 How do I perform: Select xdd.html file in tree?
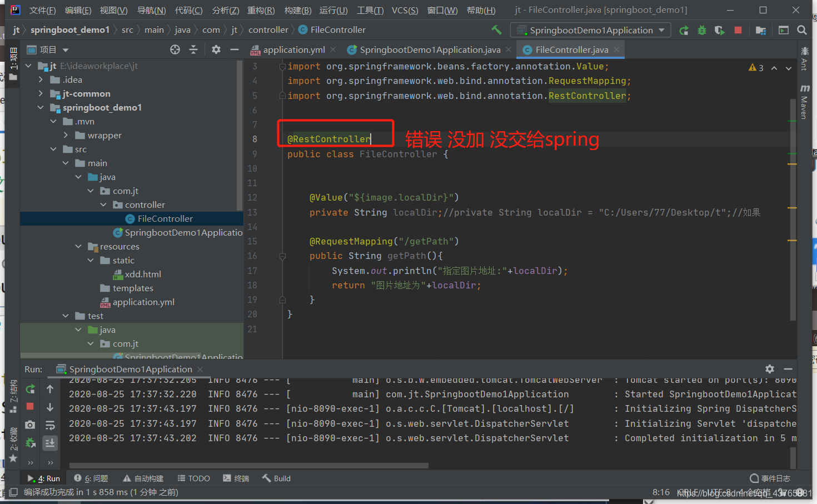click(137, 274)
